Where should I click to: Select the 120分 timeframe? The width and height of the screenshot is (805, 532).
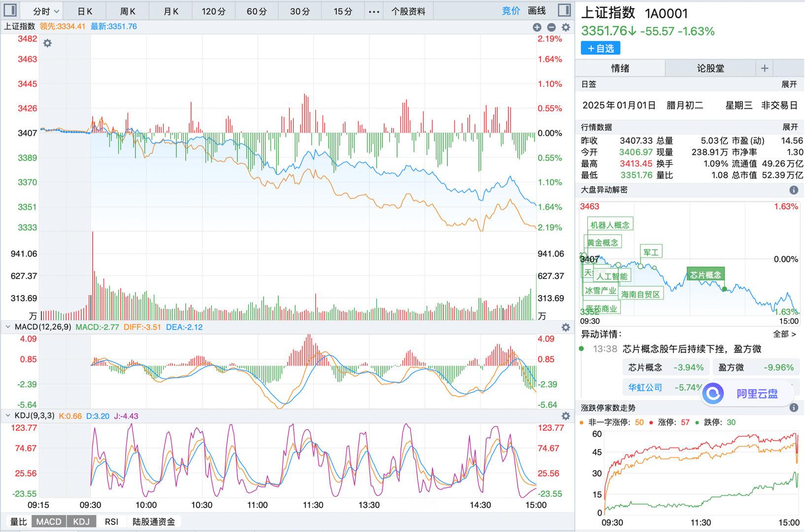pyautogui.click(x=213, y=11)
